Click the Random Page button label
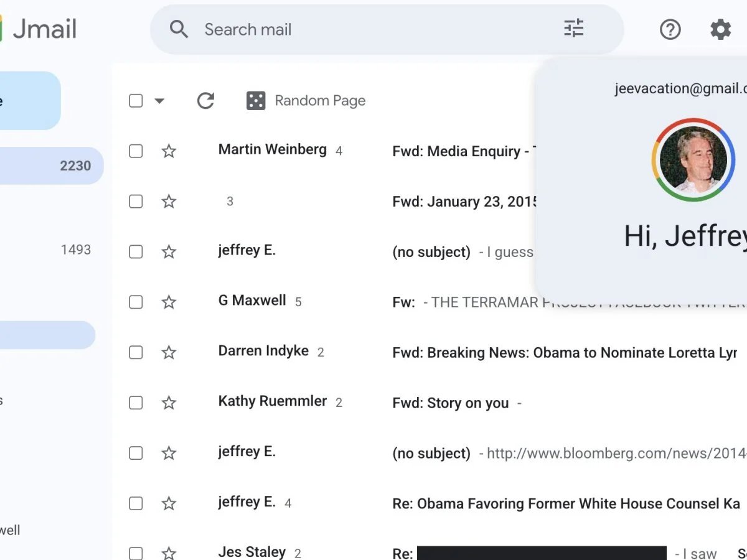Viewport: 747px width, 560px height. pyautogui.click(x=320, y=101)
